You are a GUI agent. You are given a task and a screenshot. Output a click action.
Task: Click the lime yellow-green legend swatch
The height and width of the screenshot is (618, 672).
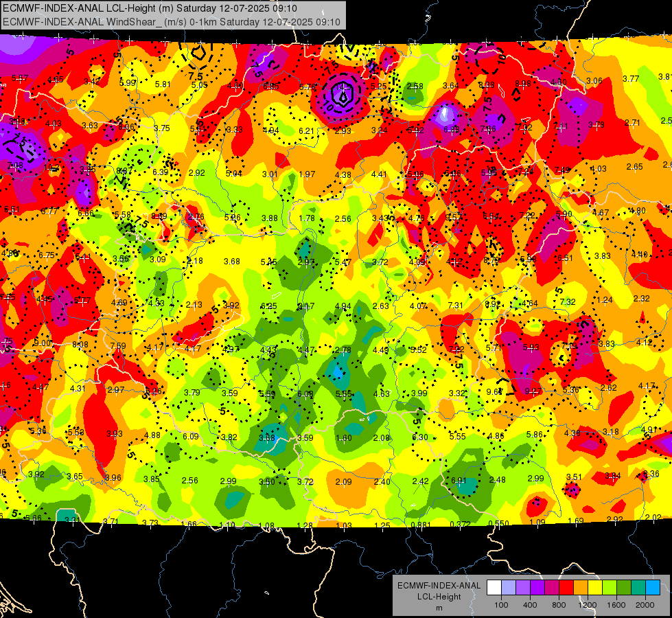pos(610,587)
